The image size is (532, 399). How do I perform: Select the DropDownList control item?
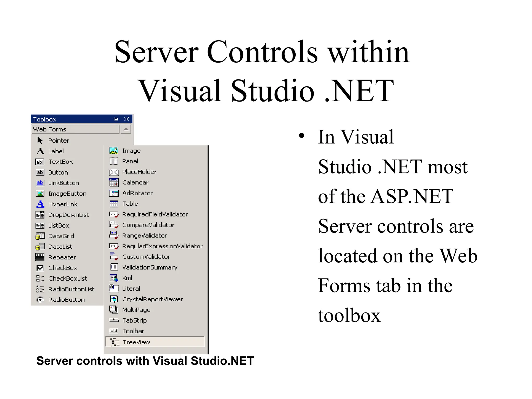point(68,215)
